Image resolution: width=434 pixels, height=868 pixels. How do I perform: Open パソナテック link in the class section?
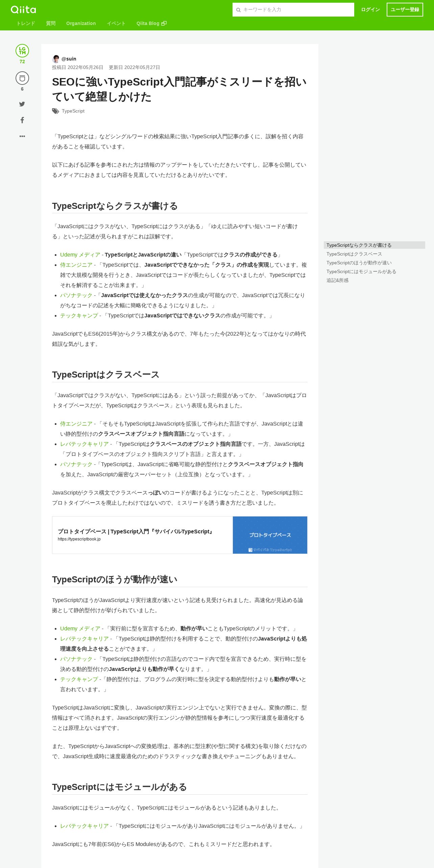(x=76, y=295)
